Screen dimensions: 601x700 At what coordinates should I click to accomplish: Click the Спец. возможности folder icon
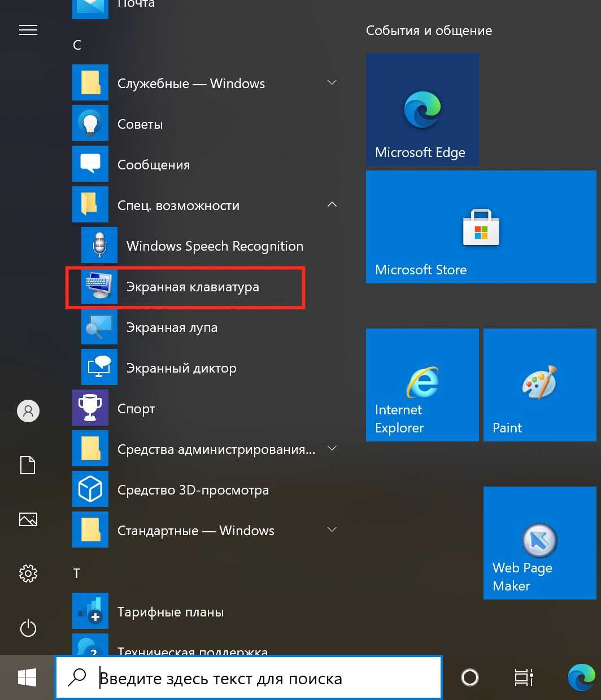[90, 205]
